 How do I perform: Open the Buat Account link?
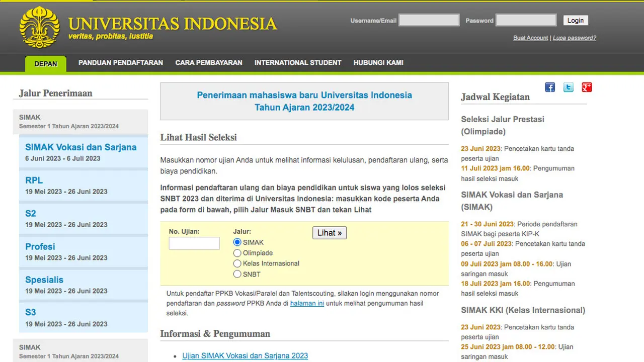click(530, 38)
